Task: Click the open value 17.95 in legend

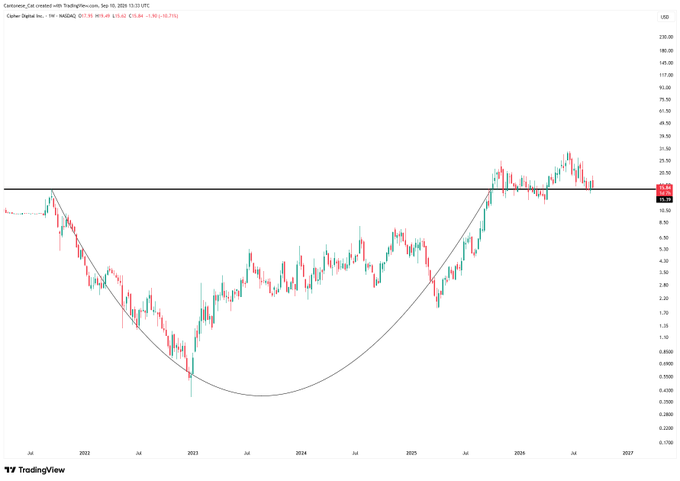Action: point(87,16)
